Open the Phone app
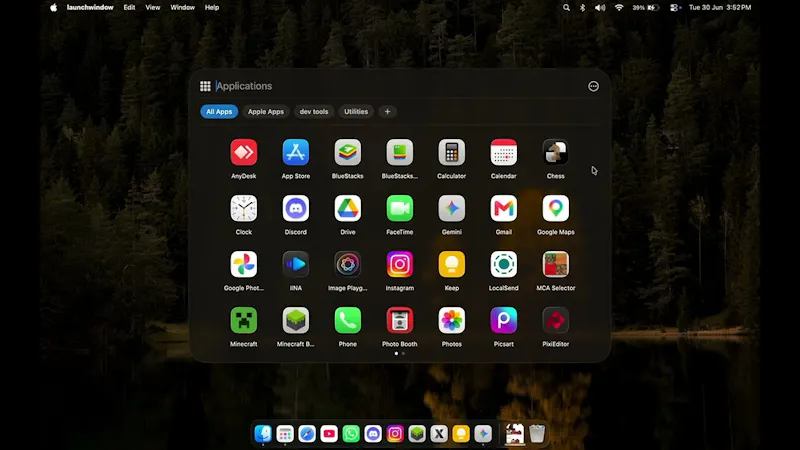 (x=347, y=320)
